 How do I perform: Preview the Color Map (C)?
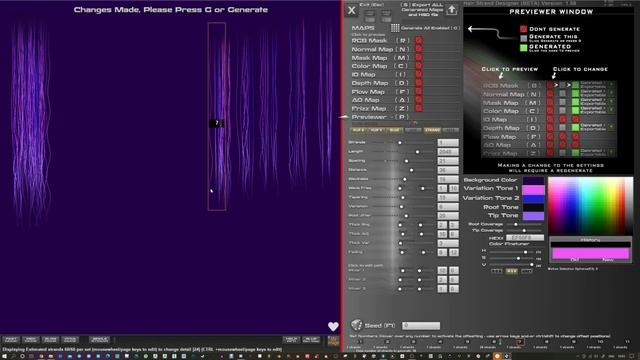[x=380, y=66]
